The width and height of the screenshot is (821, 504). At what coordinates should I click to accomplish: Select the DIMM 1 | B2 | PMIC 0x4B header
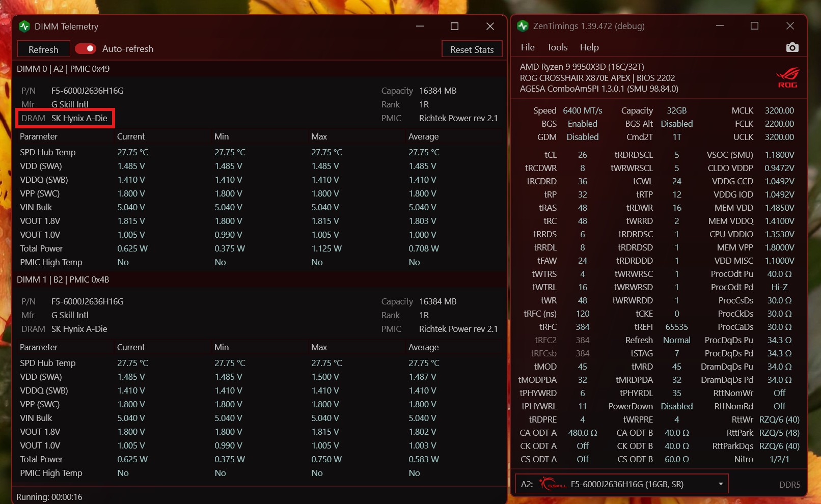pos(63,280)
